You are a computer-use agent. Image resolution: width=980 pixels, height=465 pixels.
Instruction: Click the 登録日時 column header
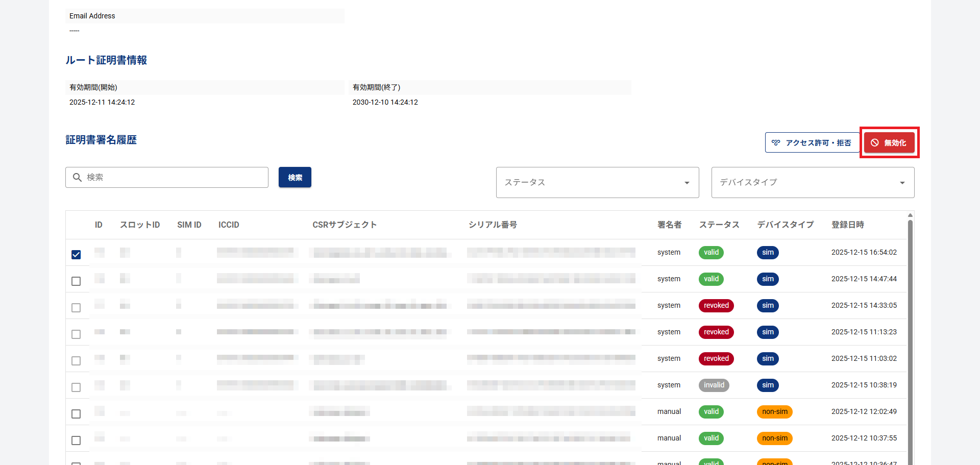(x=847, y=225)
